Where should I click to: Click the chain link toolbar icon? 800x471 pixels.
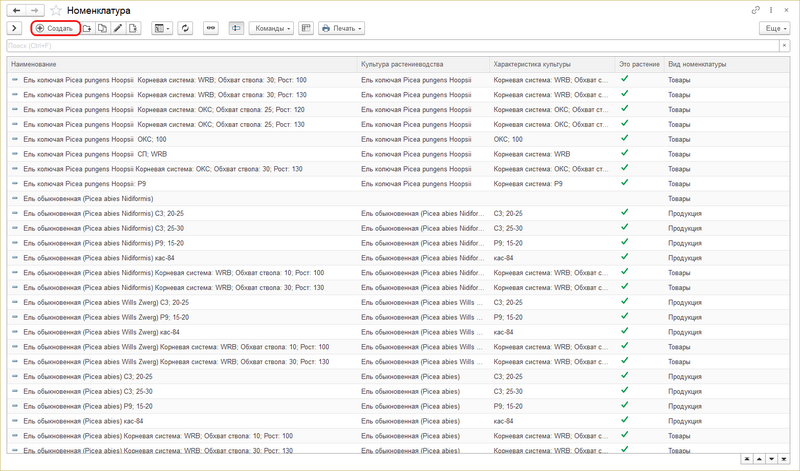[211, 28]
